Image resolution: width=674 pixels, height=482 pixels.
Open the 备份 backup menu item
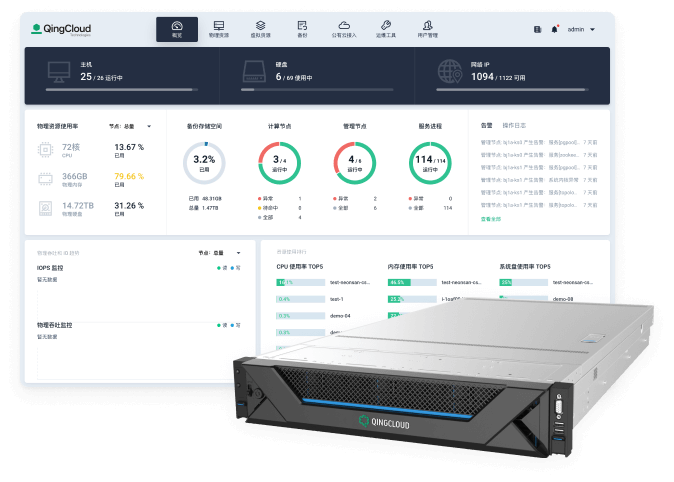pos(302,29)
